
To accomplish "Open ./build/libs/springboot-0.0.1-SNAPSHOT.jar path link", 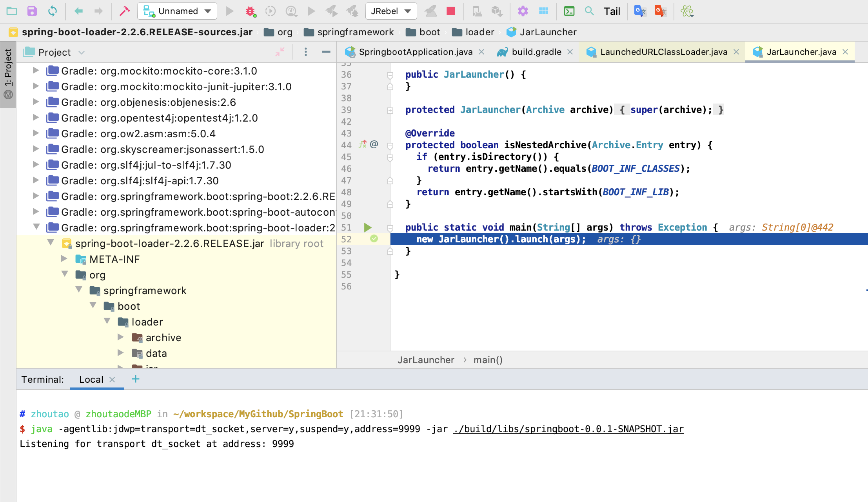I will click(568, 429).
